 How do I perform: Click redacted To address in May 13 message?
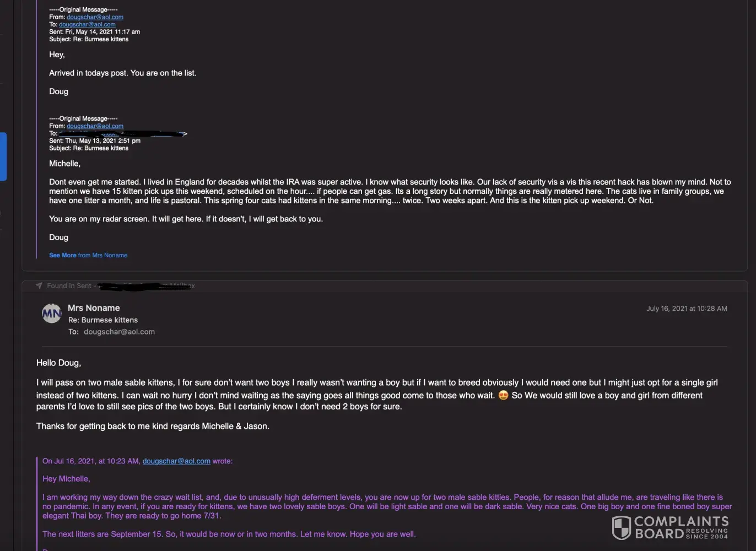click(122, 133)
